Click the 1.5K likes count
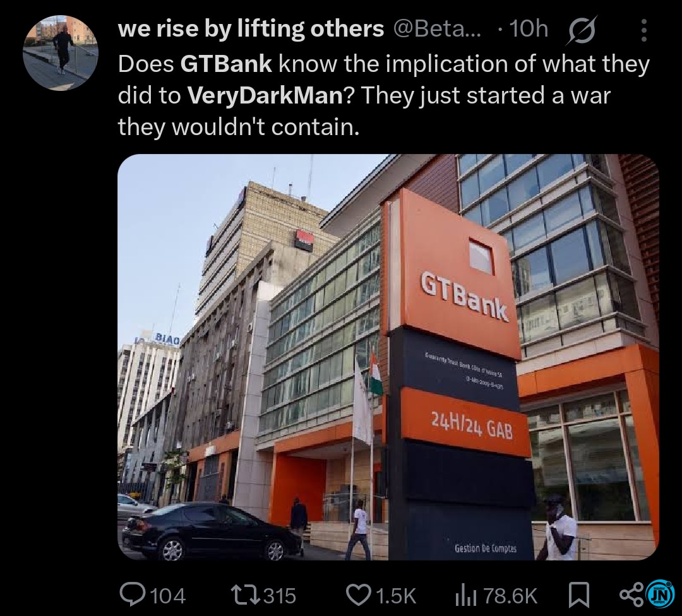This screenshot has width=682, height=616. click(395, 596)
